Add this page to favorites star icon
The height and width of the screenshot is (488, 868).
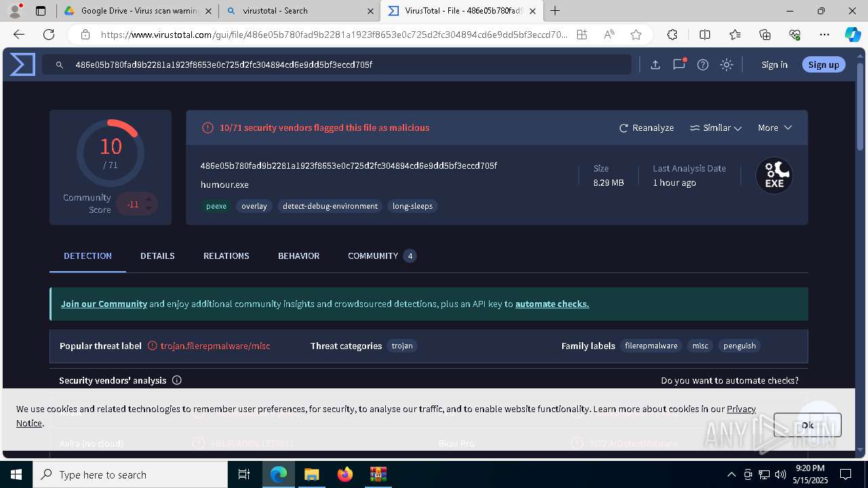click(x=635, y=35)
